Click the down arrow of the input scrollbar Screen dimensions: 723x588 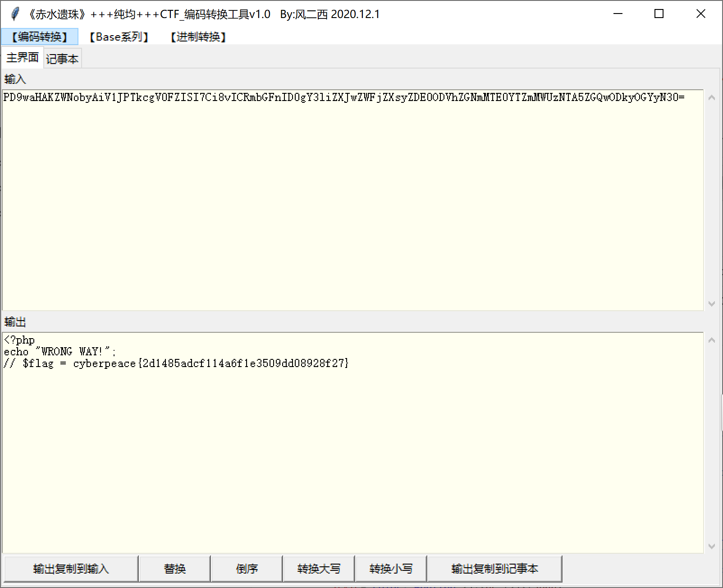pyautogui.click(x=711, y=303)
